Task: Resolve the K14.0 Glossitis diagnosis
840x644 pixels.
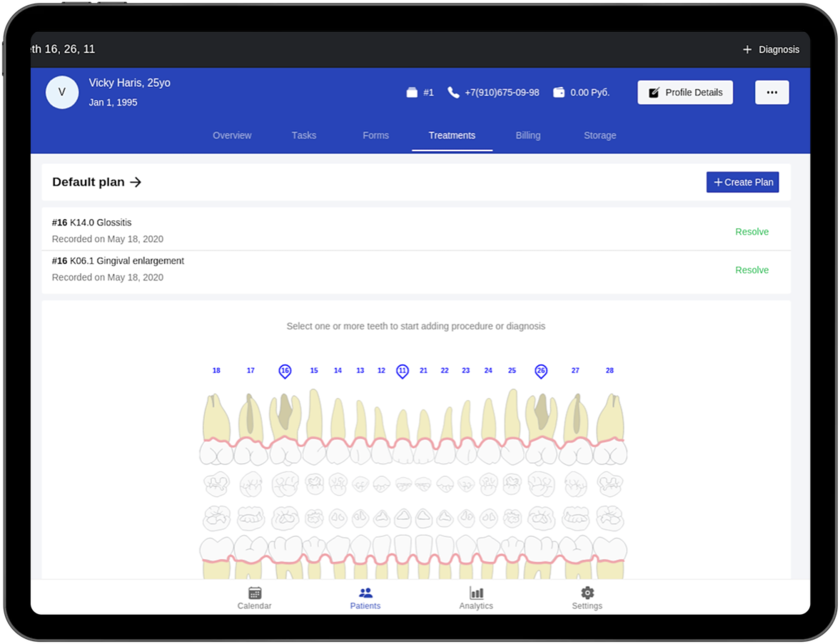Action: click(x=751, y=232)
